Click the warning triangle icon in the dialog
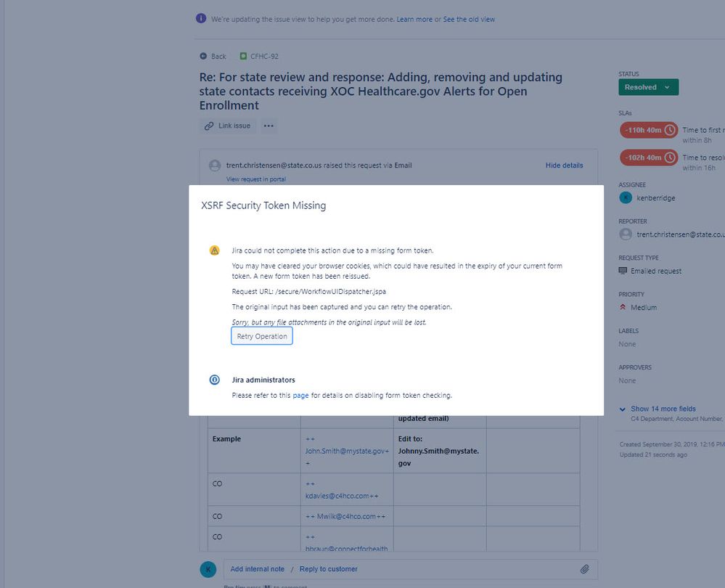 point(215,250)
